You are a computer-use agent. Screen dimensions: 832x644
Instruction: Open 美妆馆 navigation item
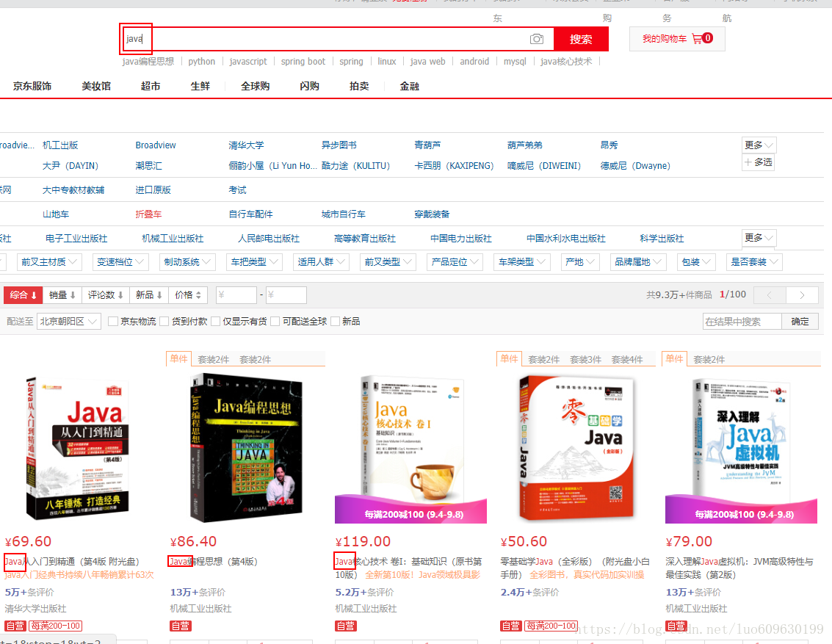tap(96, 86)
